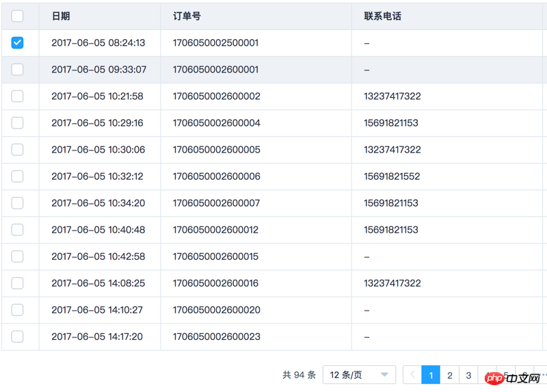Check the row 1706050002600004 checkbox

[x=18, y=123]
